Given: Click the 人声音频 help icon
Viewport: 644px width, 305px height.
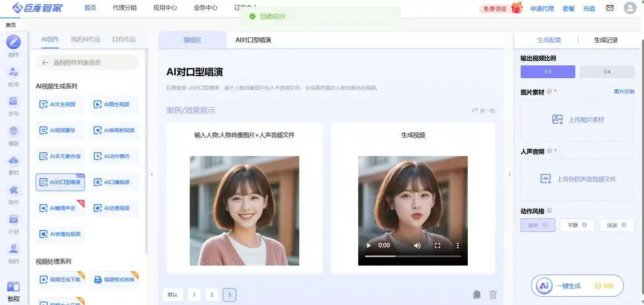Looking at the screenshot, I should 549,151.
